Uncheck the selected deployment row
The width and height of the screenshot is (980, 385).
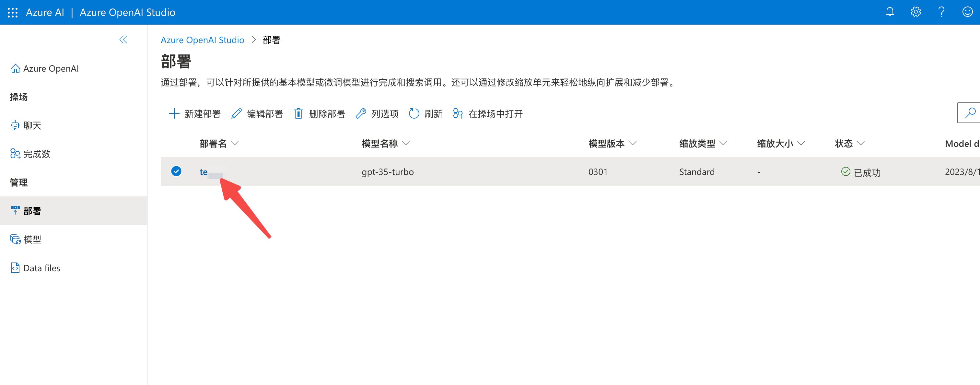tap(176, 171)
